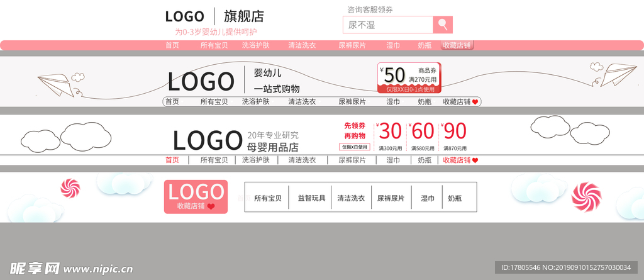Screen dimensions: 644x280
Task: Click the pink LOGO box in candy banner
Action: tap(196, 197)
